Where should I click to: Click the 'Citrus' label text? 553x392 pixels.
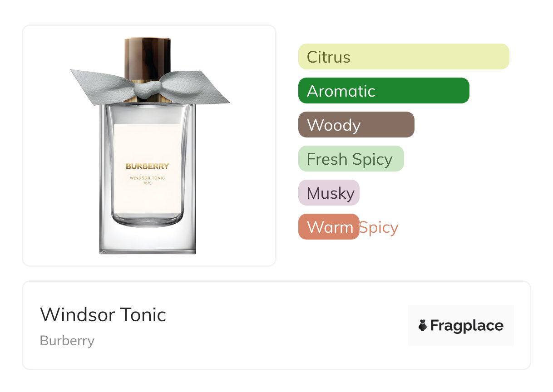[x=329, y=57]
